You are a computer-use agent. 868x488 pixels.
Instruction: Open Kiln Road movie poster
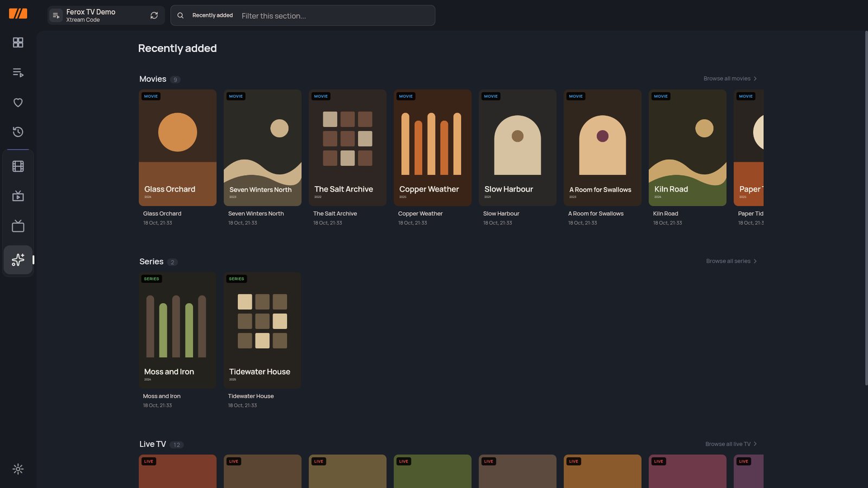[x=687, y=147]
